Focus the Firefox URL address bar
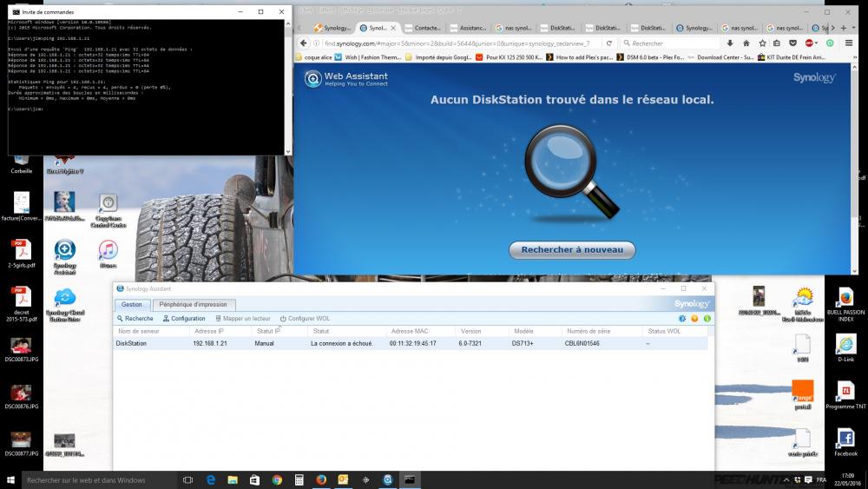Image resolution: width=868 pixels, height=489 pixels. pos(459,43)
